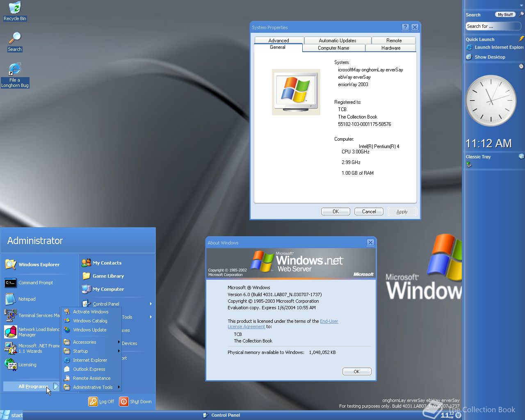This screenshot has width=525, height=420.
Task: Click the Outlook Express envelope icon
Action: click(67, 369)
